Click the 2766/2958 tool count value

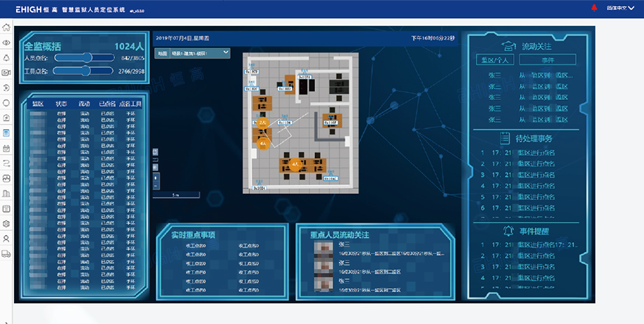tap(132, 71)
